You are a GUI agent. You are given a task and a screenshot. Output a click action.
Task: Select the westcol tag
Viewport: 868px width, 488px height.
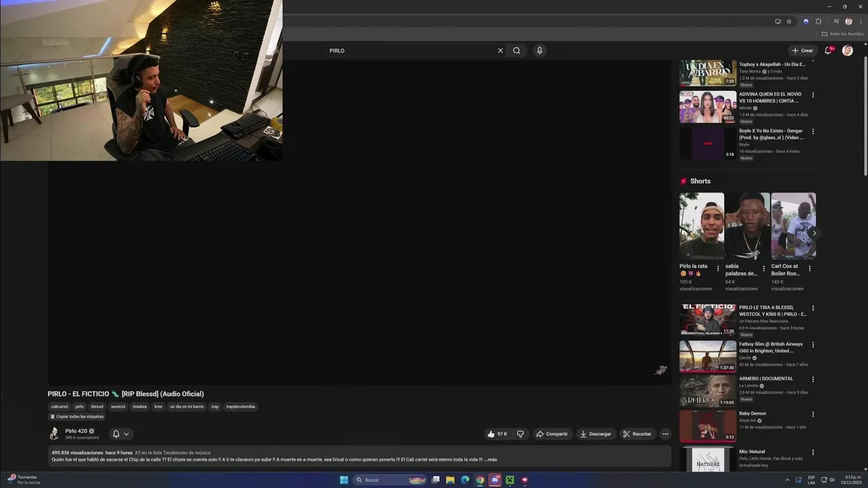tap(118, 407)
